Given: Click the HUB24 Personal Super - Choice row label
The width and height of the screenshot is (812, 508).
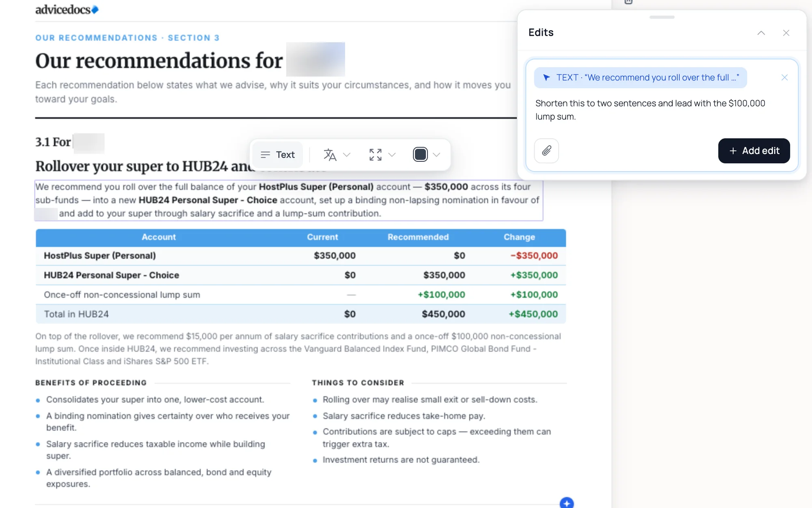Looking at the screenshot, I should click(111, 275).
